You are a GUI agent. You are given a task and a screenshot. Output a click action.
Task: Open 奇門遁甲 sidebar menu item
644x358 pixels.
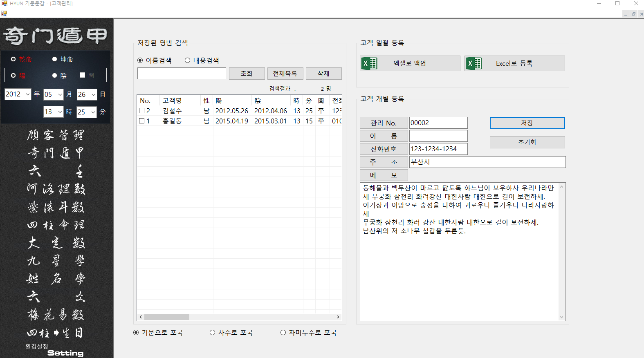[56, 153]
